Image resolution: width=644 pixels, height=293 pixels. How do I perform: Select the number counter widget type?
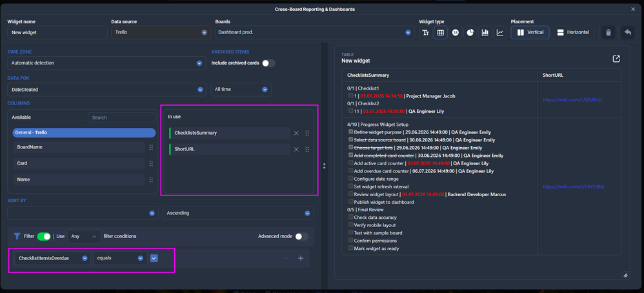click(455, 32)
